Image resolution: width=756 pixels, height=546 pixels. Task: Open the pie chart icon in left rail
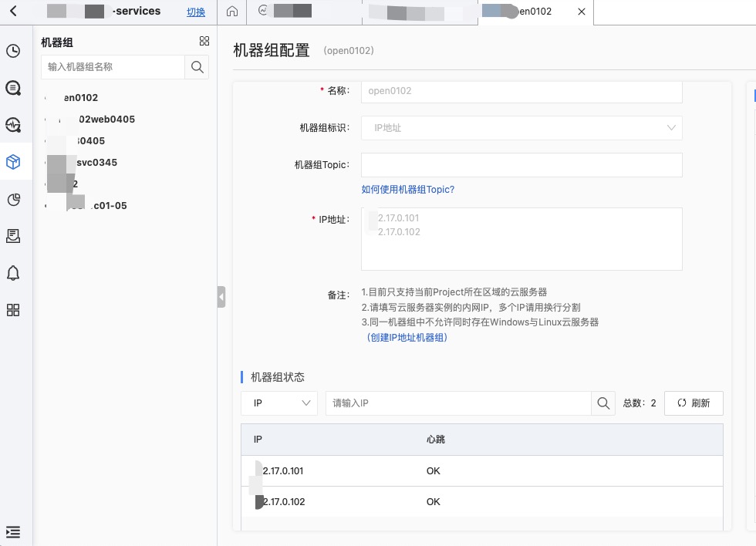coord(13,199)
